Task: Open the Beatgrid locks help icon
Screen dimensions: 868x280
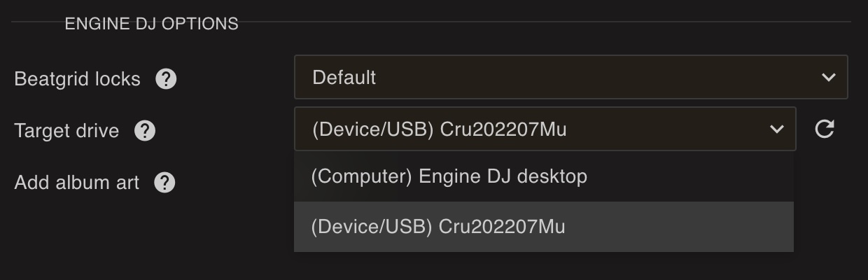Action: (166, 79)
